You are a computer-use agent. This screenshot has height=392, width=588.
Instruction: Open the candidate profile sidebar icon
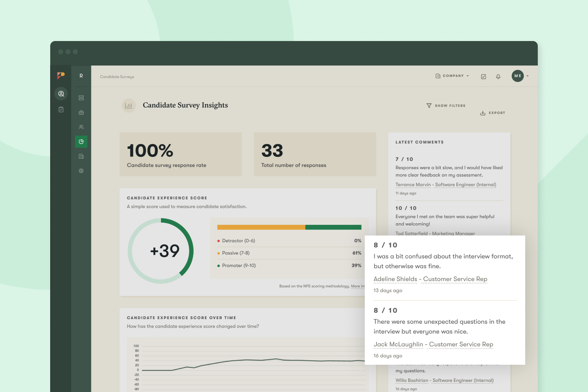pyautogui.click(x=61, y=94)
